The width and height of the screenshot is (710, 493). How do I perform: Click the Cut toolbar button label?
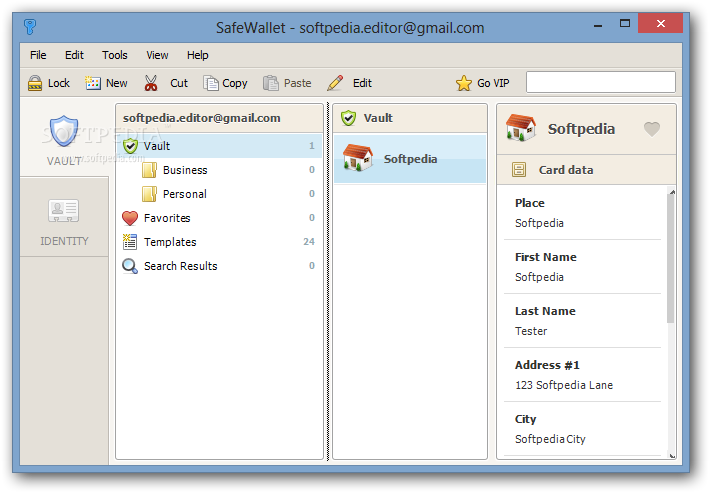(x=179, y=83)
